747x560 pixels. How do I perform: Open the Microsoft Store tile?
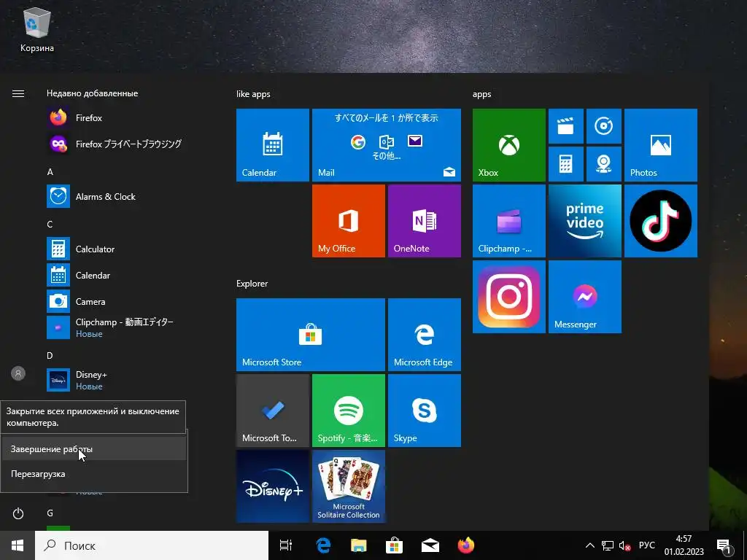point(311,334)
